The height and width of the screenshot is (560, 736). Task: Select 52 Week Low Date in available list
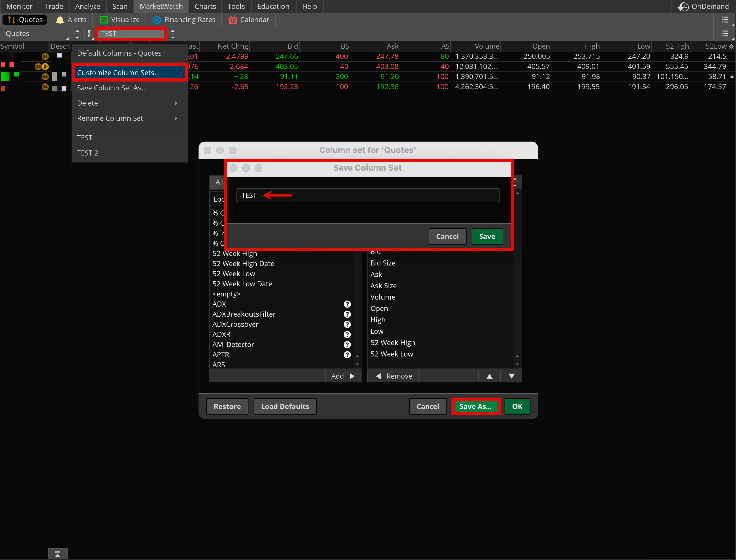[x=282, y=284]
